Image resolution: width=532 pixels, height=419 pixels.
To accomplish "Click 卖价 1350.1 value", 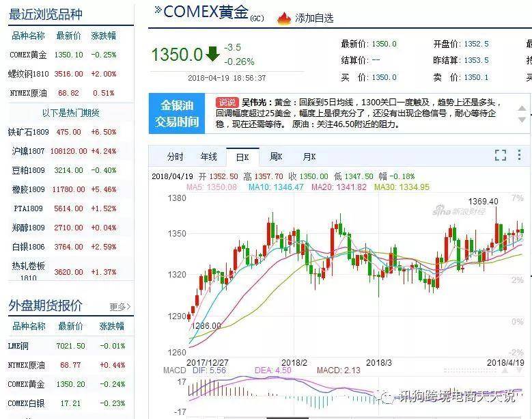I will click(x=477, y=77).
